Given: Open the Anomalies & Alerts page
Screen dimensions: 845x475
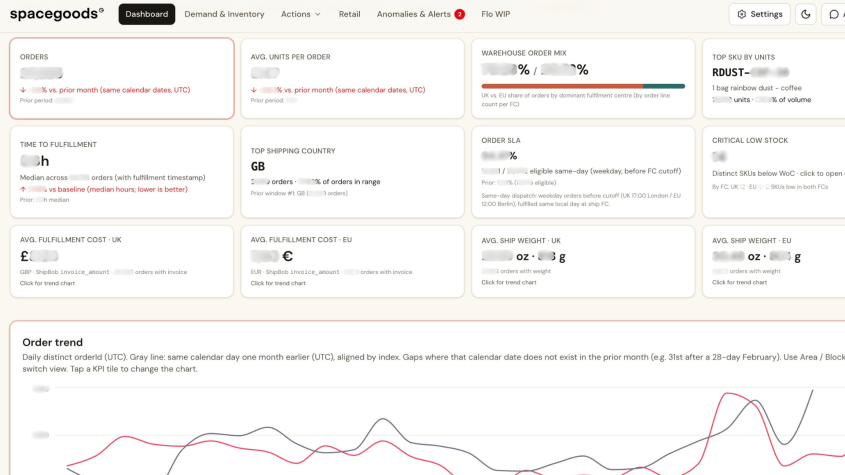Looking at the screenshot, I should pos(413,15).
